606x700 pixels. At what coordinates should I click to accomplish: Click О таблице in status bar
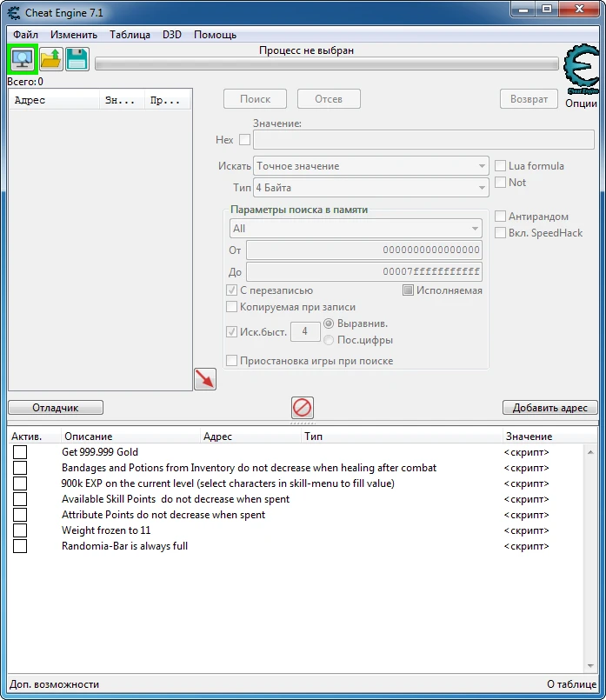(x=571, y=684)
